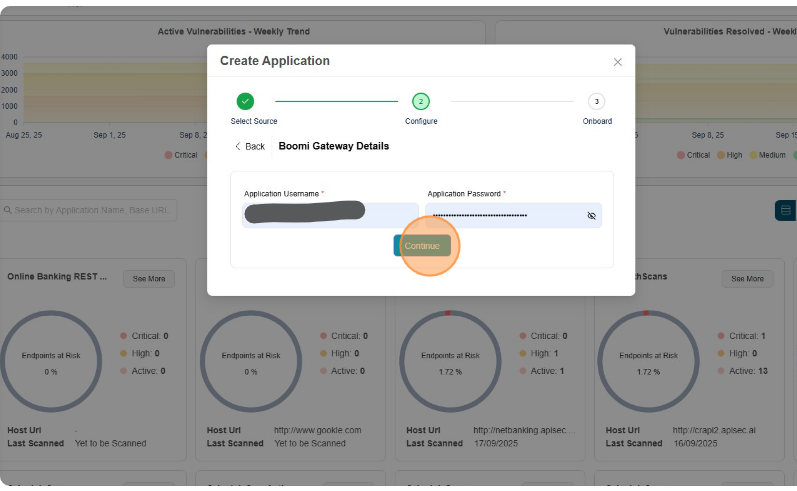
Task: Open See More on the chScans card
Action: [x=747, y=279]
